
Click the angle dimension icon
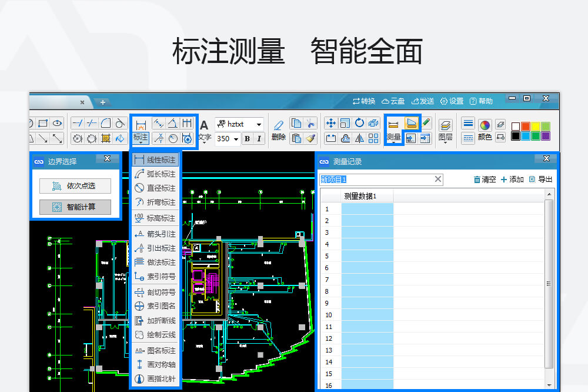(x=172, y=123)
